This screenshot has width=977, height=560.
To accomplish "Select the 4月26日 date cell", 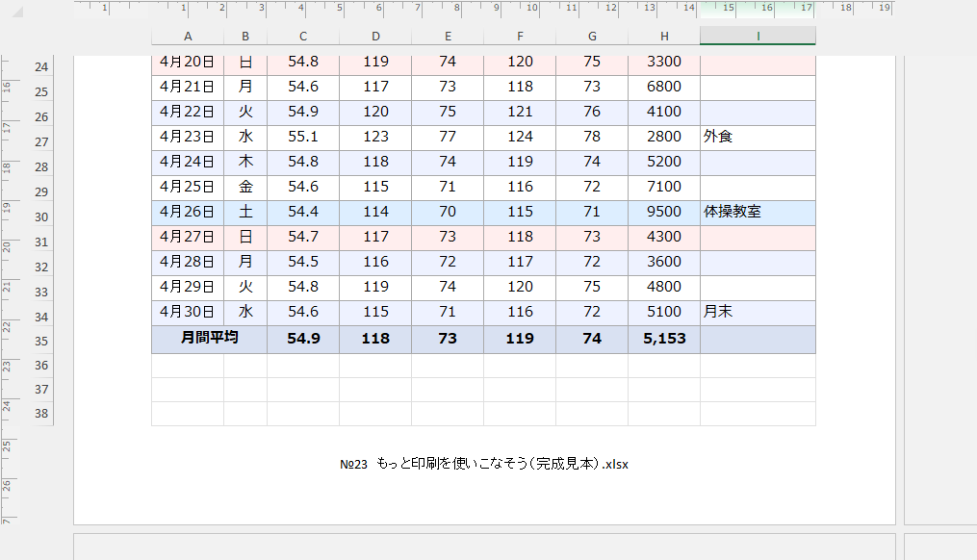I will click(188, 212).
